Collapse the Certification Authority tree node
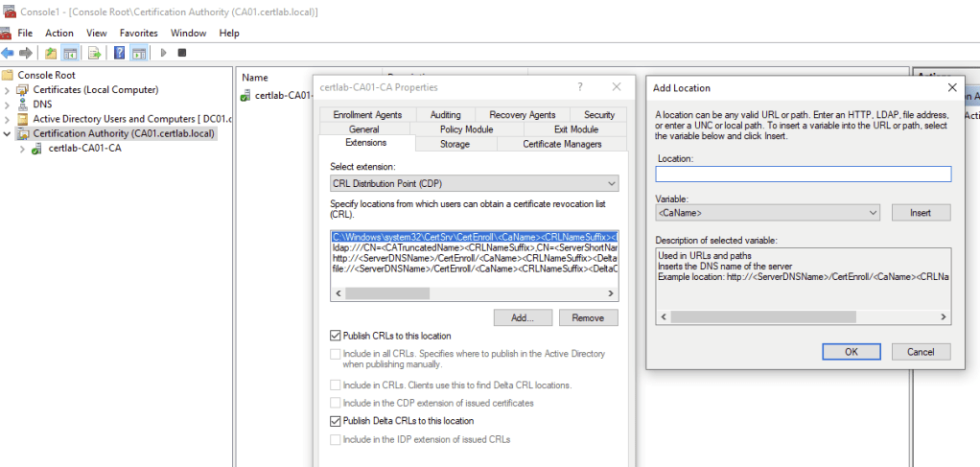 point(8,133)
